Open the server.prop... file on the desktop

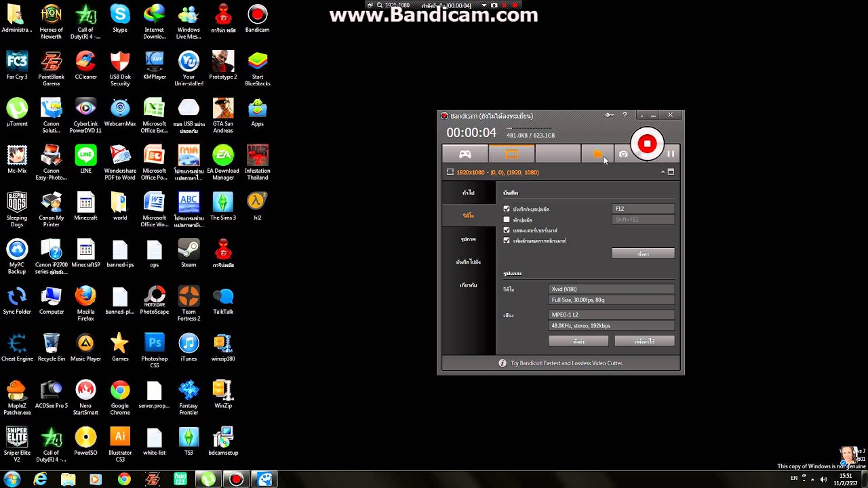[x=155, y=395]
